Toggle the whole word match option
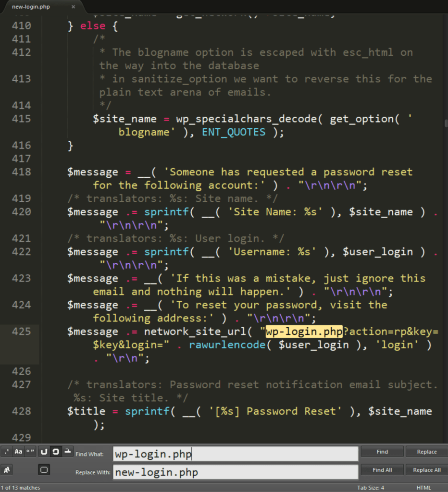Screen dimensions: 448x492 (31, 452)
